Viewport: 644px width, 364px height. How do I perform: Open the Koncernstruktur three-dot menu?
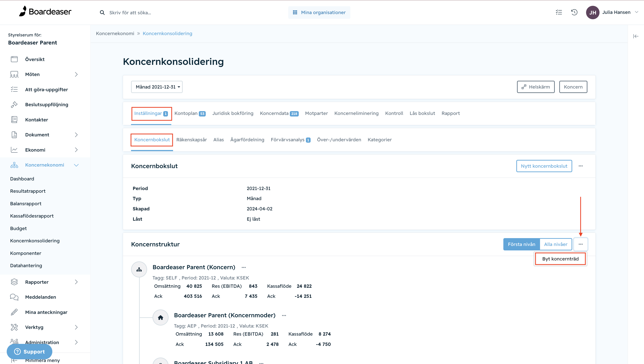tap(580, 244)
